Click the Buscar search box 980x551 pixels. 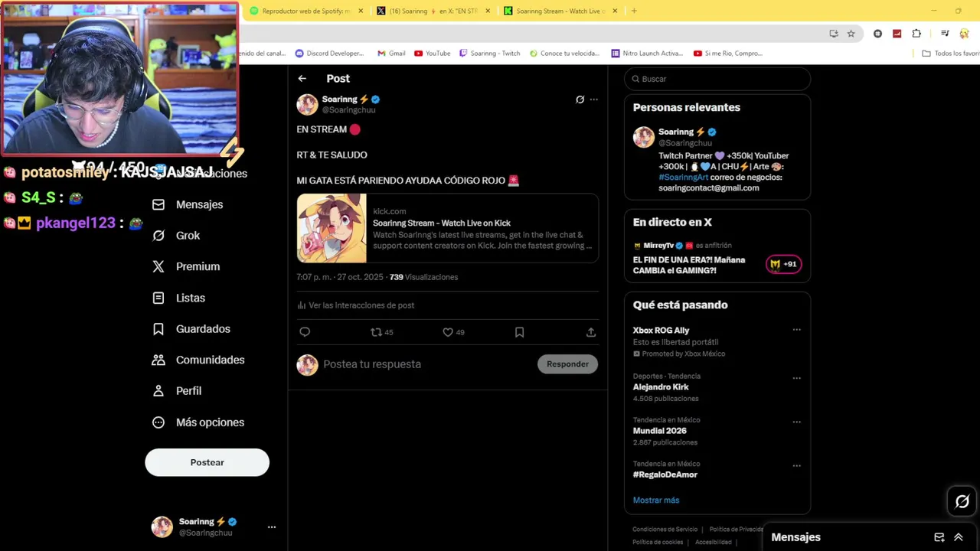[x=717, y=79]
